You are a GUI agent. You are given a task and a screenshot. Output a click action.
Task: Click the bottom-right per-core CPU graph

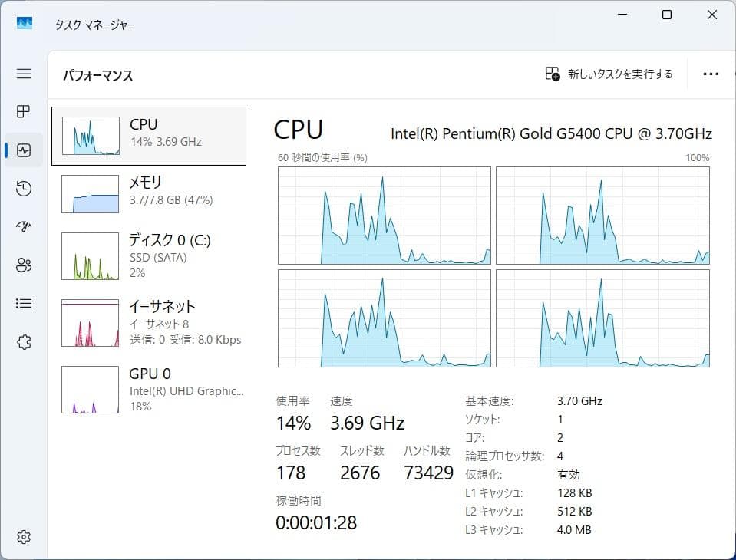602,318
